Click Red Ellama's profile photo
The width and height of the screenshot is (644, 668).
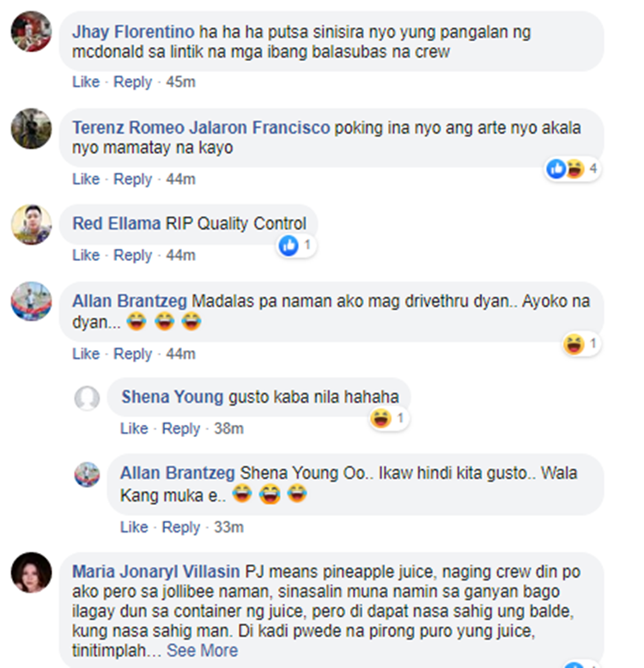tap(31, 224)
